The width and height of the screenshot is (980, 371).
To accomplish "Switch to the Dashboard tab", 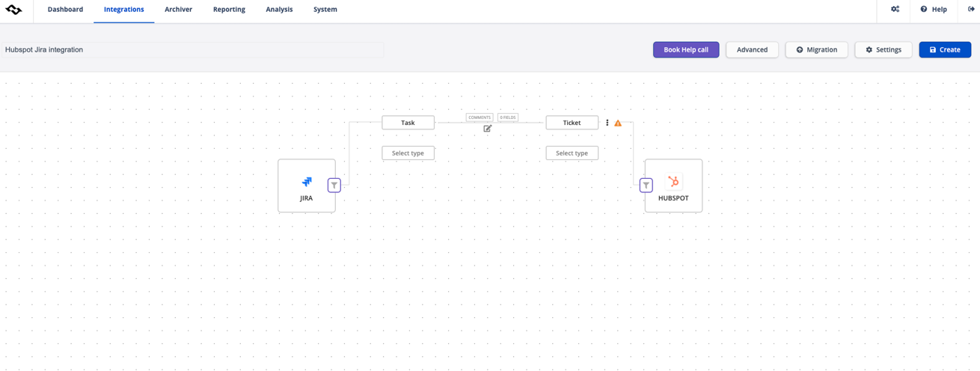I will (x=65, y=10).
